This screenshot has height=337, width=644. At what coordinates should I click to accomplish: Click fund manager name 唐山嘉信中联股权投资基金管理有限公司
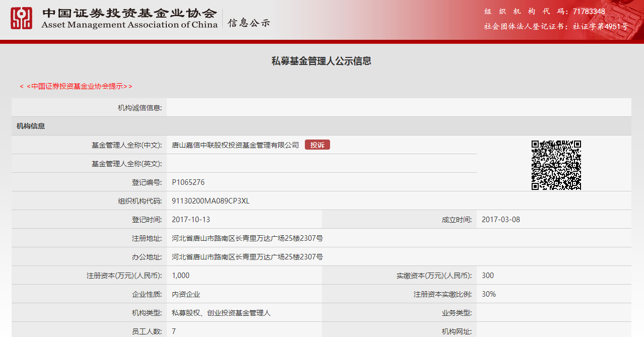pos(235,145)
